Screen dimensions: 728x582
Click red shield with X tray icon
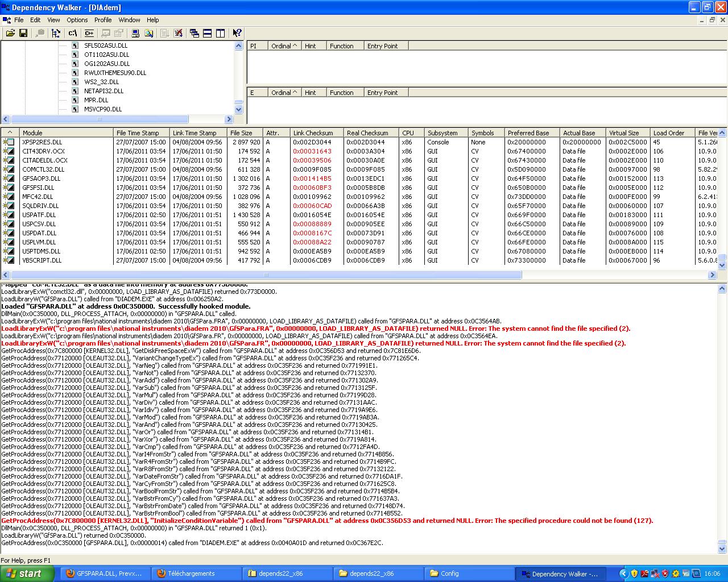click(665, 573)
